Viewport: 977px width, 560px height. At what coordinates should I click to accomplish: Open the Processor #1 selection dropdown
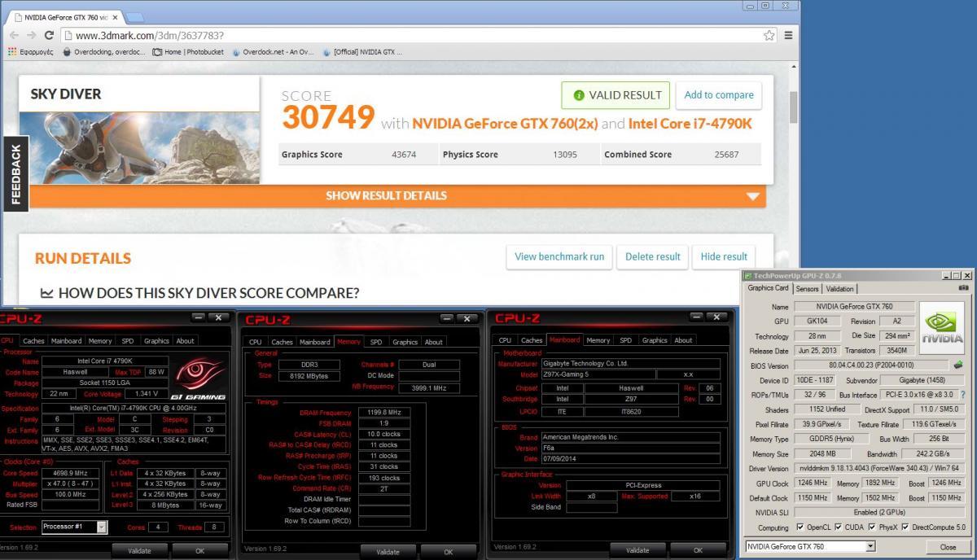(74, 527)
